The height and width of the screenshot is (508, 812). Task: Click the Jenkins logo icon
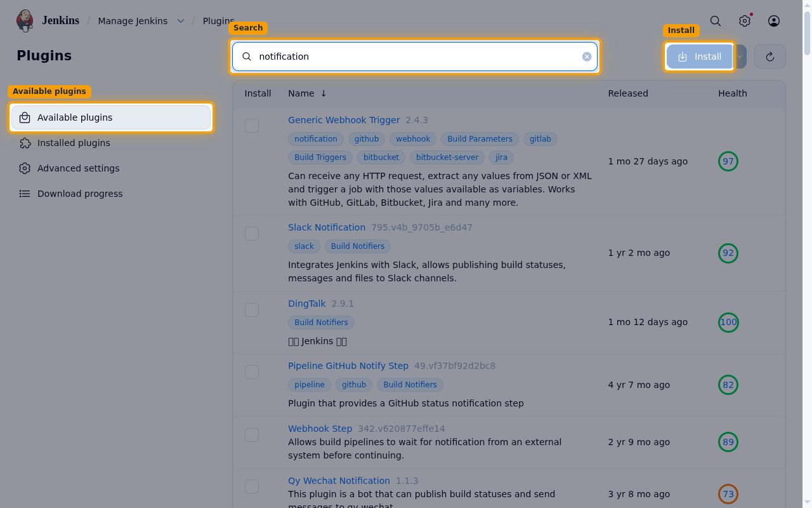click(25, 21)
